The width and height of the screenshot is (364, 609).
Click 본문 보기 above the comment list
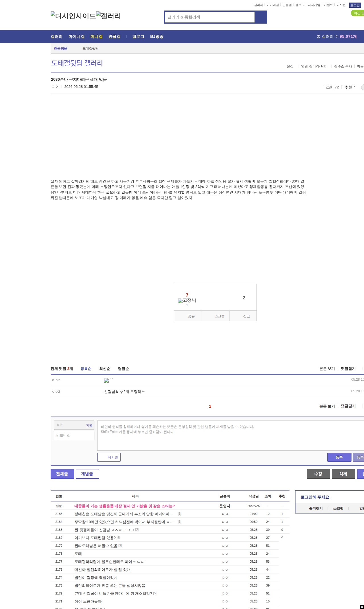coord(327,369)
